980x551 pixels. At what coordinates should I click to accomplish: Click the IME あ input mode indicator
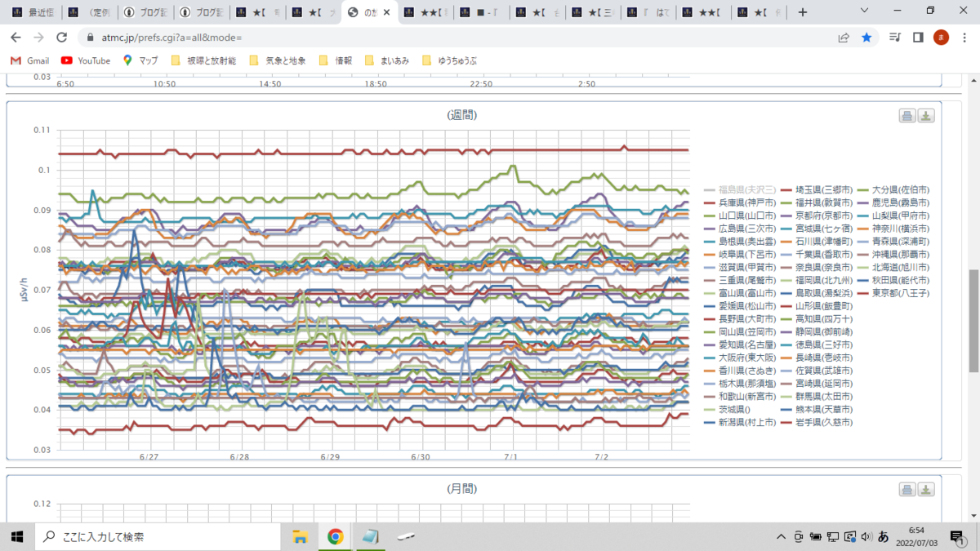pos(883,536)
